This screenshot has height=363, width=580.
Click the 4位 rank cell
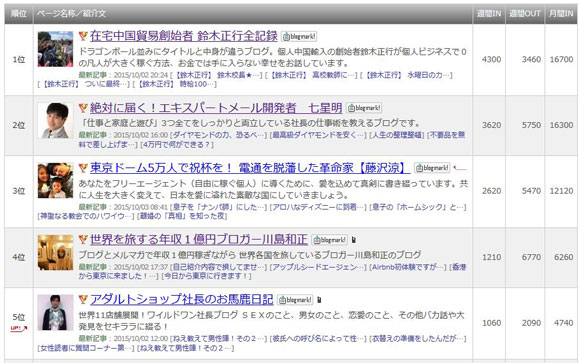pos(18,257)
